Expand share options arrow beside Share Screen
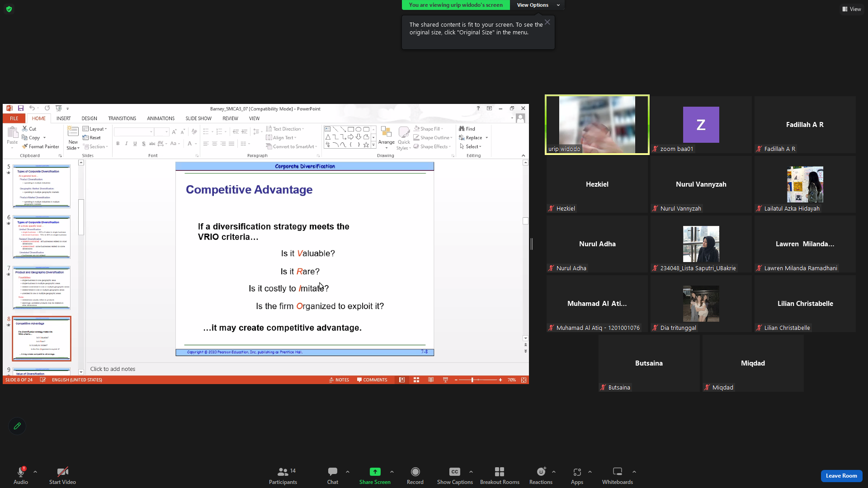Viewport: 868px width, 488px height. [392, 472]
